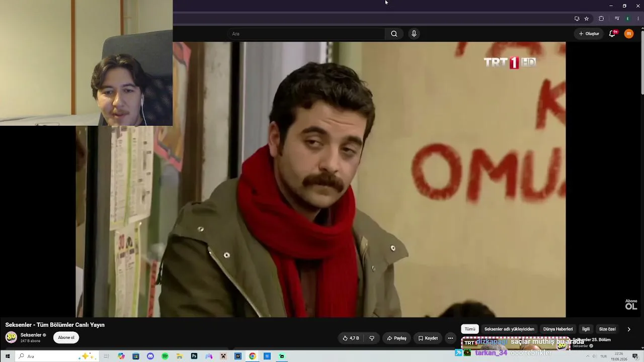Start voice search with the microphone icon
The width and height of the screenshot is (644, 362).
click(x=414, y=34)
